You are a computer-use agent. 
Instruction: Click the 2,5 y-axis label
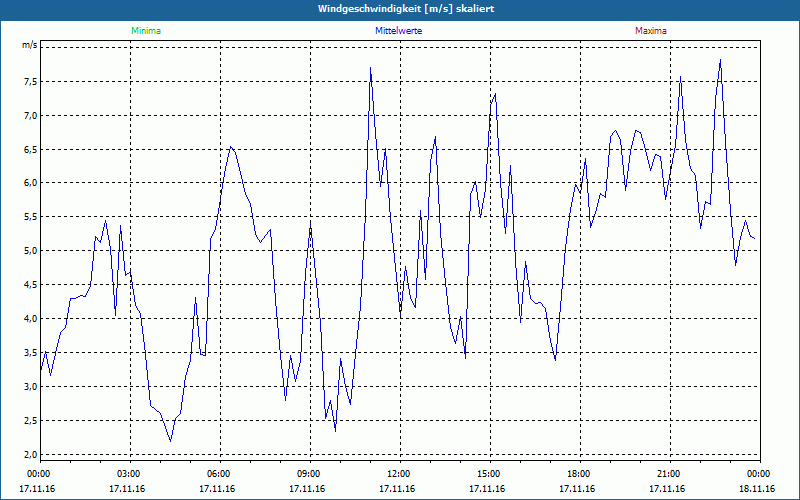coord(30,421)
